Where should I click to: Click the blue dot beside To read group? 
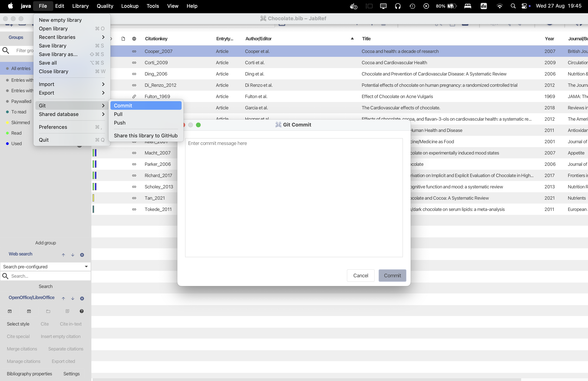click(7, 112)
